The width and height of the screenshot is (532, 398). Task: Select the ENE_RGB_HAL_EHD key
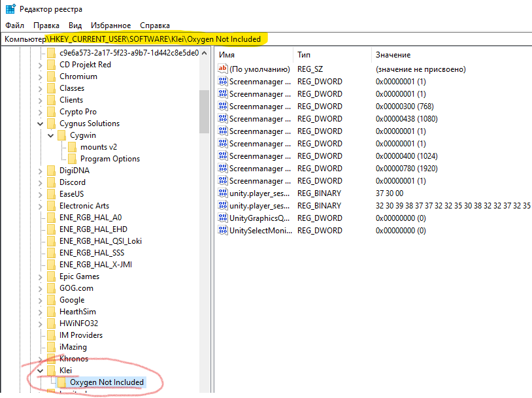click(x=93, y=229)
